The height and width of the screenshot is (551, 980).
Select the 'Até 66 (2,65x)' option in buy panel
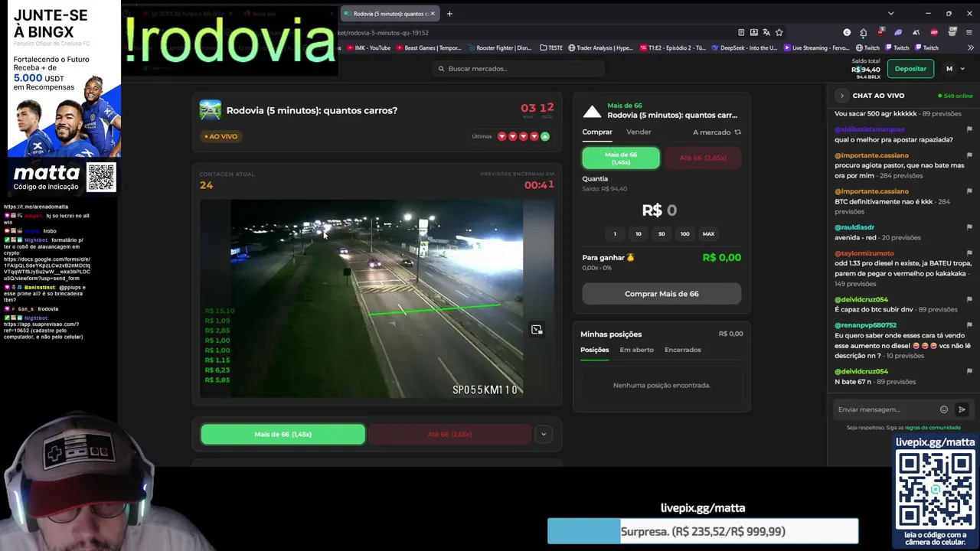[703, 158]
